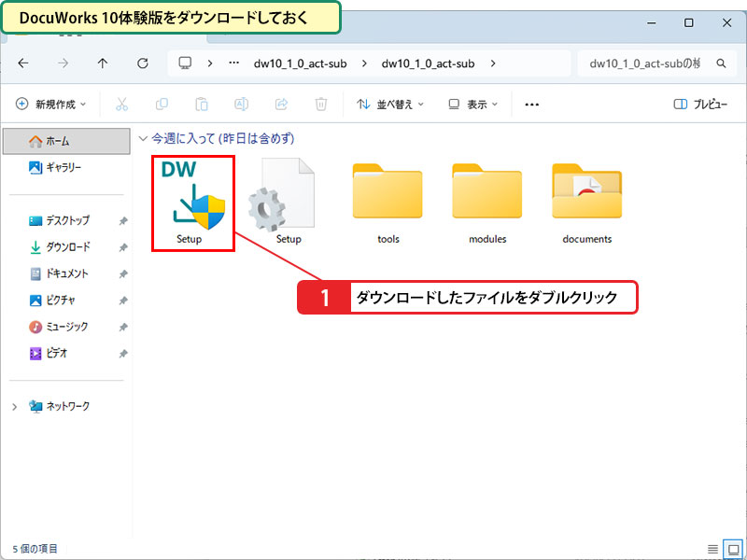This screenshot has width=747, height=560.
Task: Expand the ネットワーク tree node
Action: pos(14,407)
